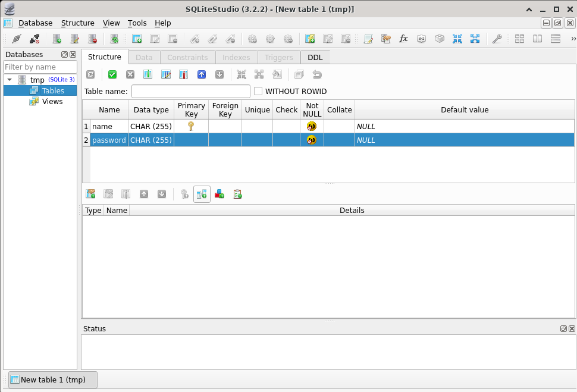The width and height of the screenshot is (577, 392).
Task: Click the Add database icon
Action: tap(57, 39)
